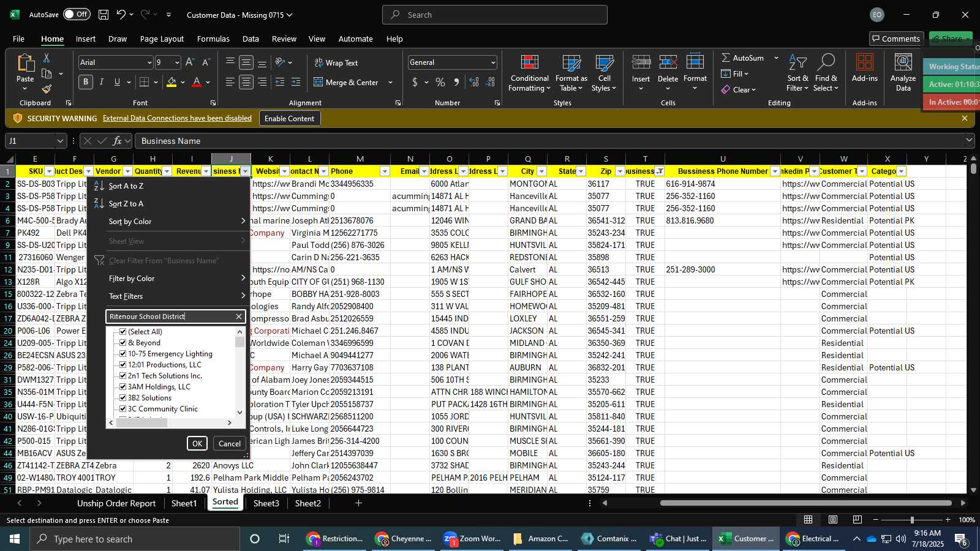Click Analyze Data icon
This screenshot has width=980, height=551.
(x=903, y=63)
